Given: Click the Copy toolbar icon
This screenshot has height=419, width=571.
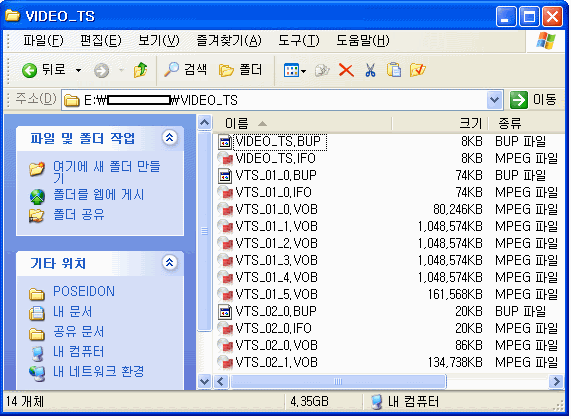Looking at the screenshot, I should click(394, 70).
